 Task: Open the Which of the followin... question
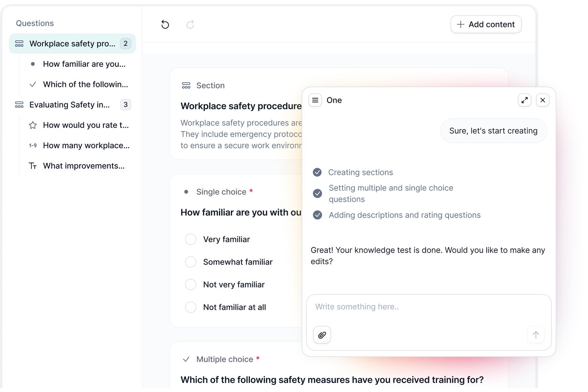tap(85, 84)
